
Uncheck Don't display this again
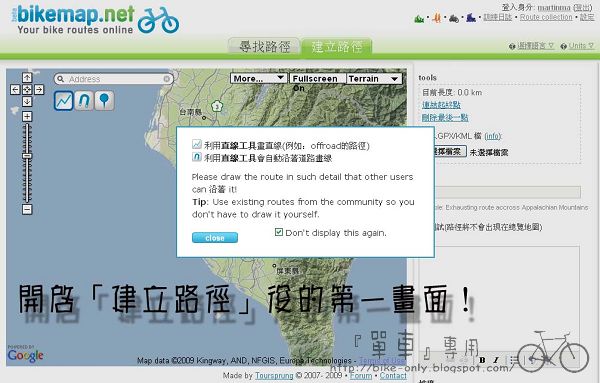coord(279,232)
